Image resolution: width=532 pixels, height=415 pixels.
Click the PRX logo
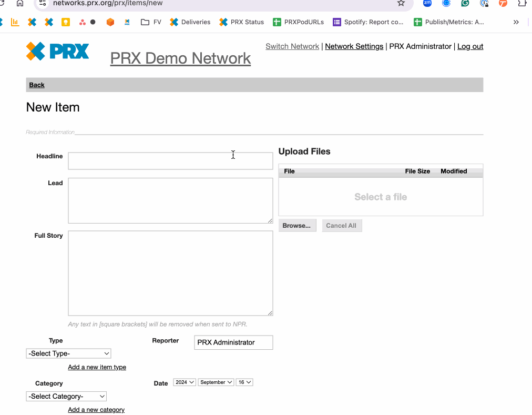57,52
